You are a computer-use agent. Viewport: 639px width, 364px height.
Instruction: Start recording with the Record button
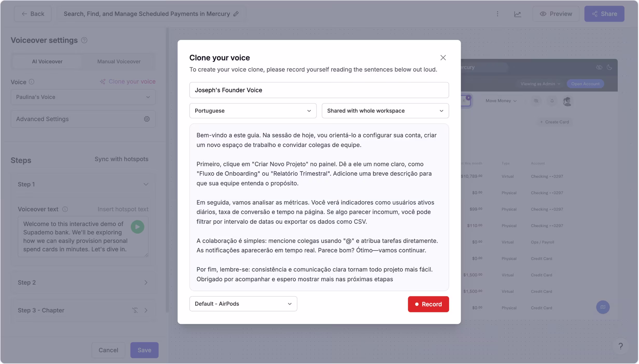[428, 304]
